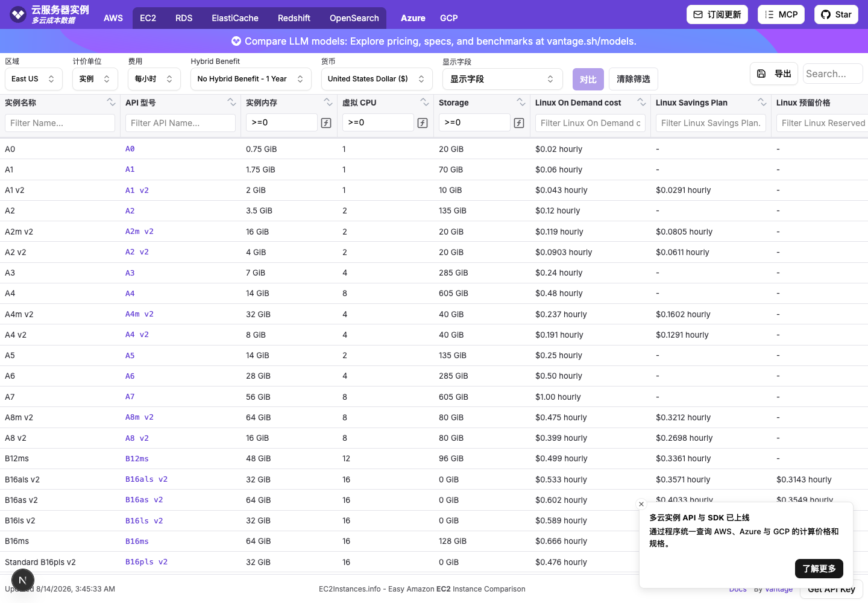Screen dimensions: 868x603
Task: Open the A2m v2 API name link
Action: click(139, 232)
